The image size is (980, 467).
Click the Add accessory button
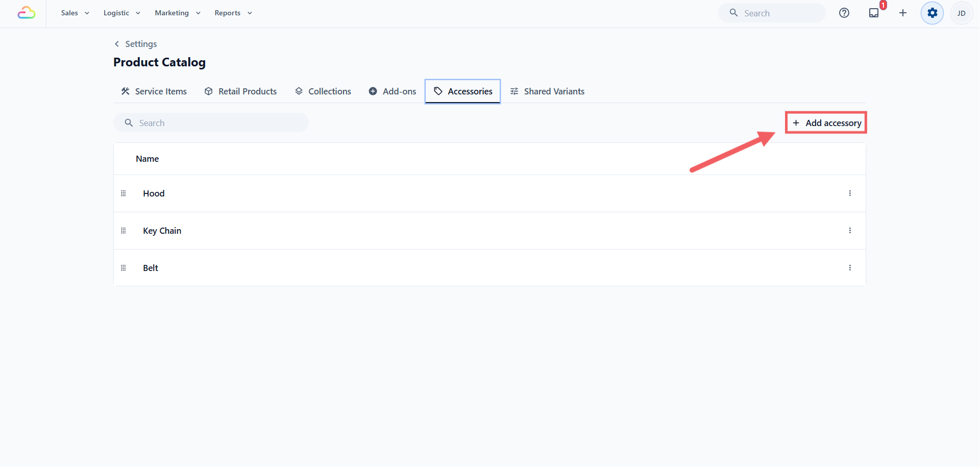point(826,123)
